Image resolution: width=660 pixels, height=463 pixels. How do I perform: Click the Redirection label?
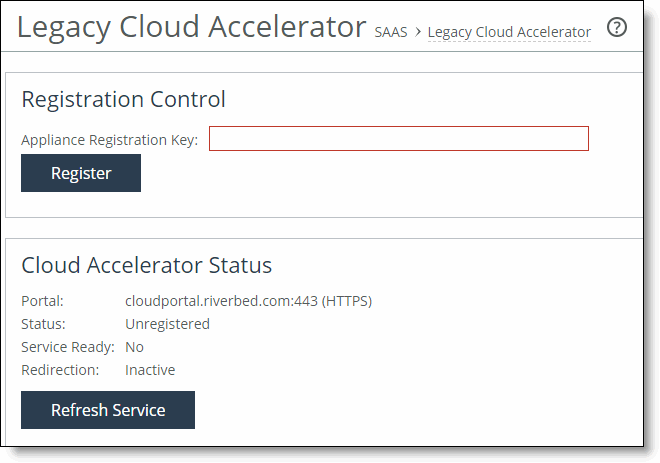tap(60, 370)
